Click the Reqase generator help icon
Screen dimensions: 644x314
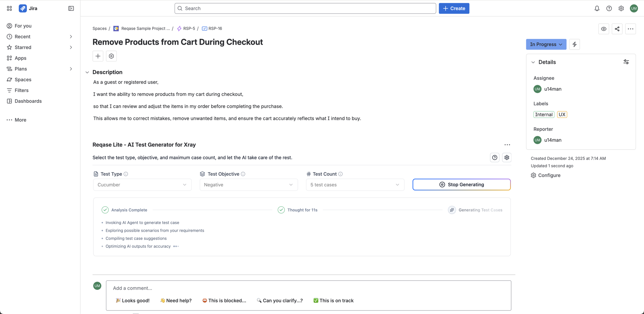click(495, 157)
